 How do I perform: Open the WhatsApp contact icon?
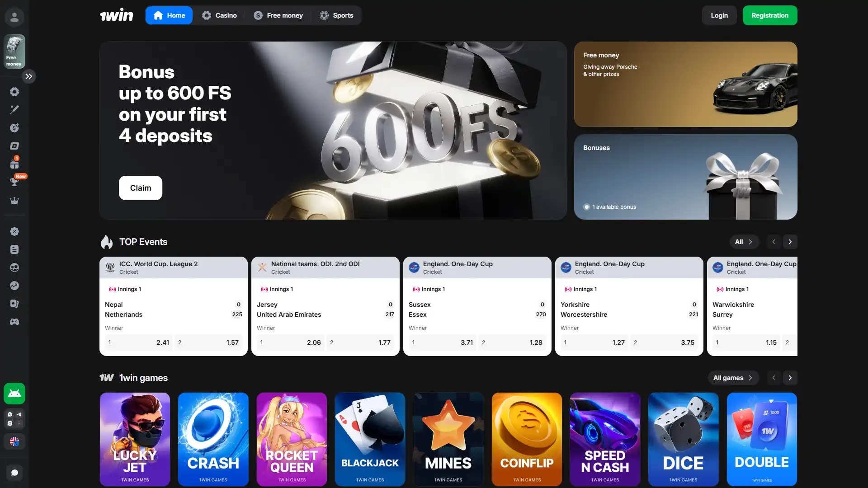pyautogui.click(x=10, y=414)
